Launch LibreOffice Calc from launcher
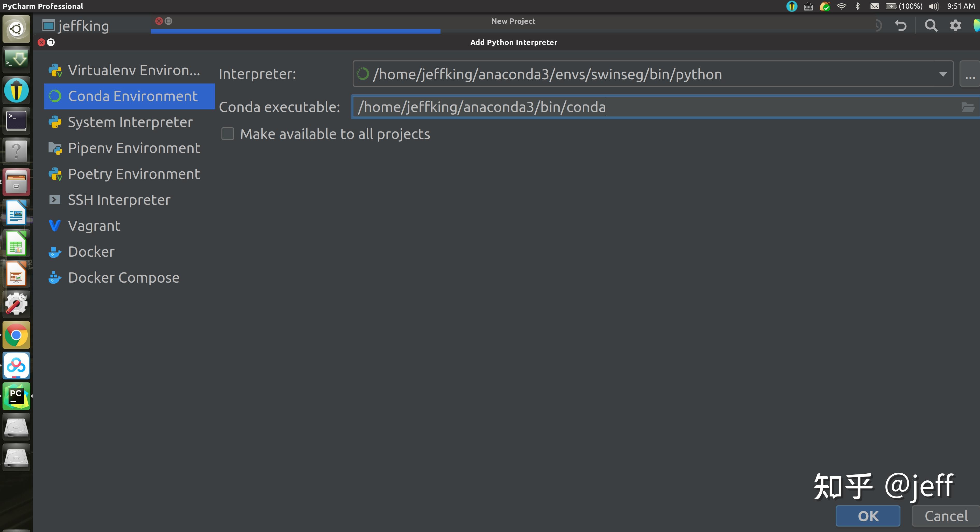This screenshot has height=532, width=980. tap(16, 243)
